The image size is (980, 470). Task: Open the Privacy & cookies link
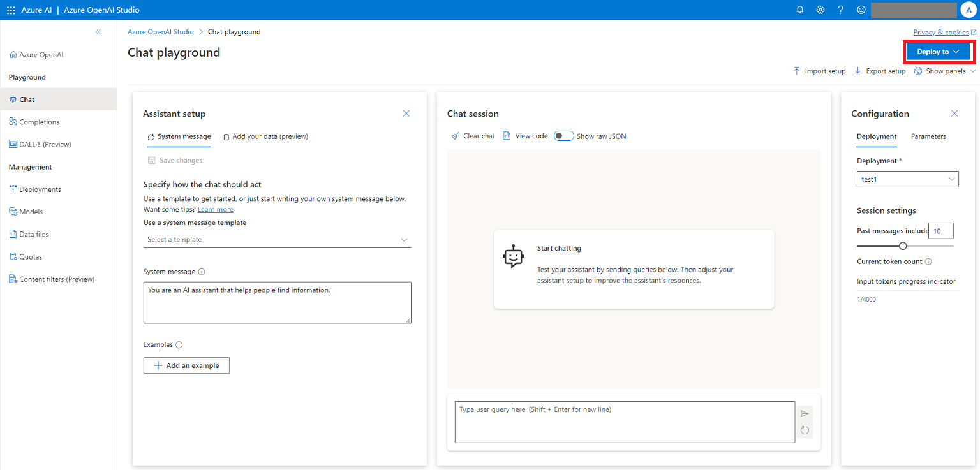(x=940, y=32)
